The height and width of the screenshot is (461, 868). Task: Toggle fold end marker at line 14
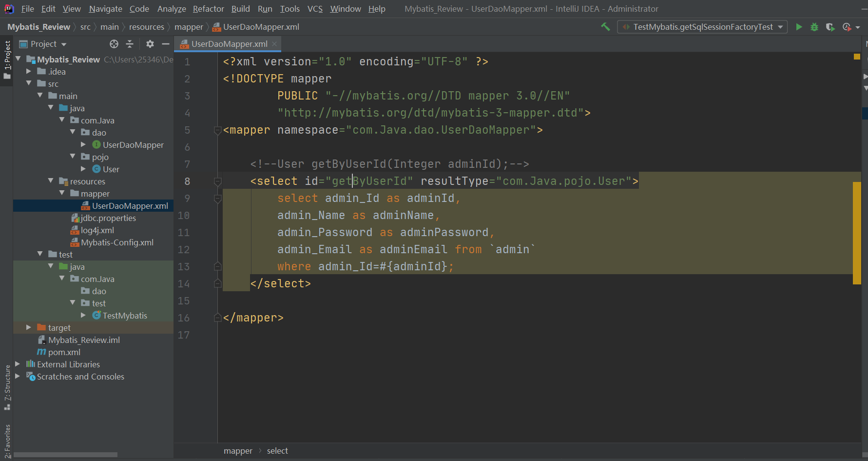(218, 283)
